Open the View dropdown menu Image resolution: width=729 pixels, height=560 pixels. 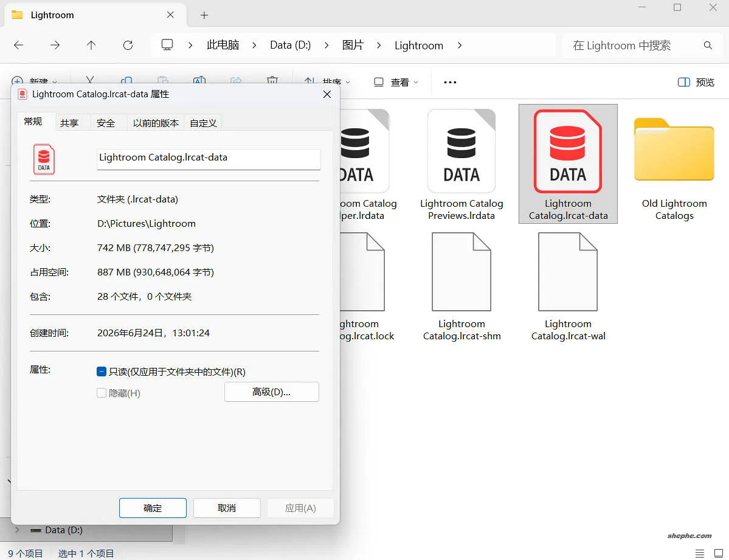click(396, 82)
